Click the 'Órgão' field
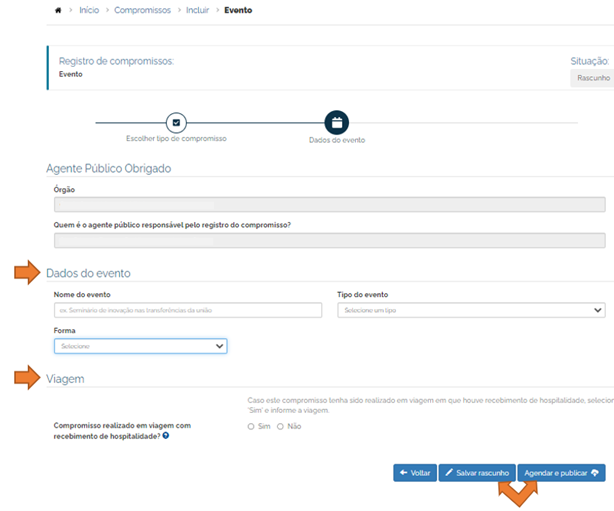 click(x=329, y=205)
